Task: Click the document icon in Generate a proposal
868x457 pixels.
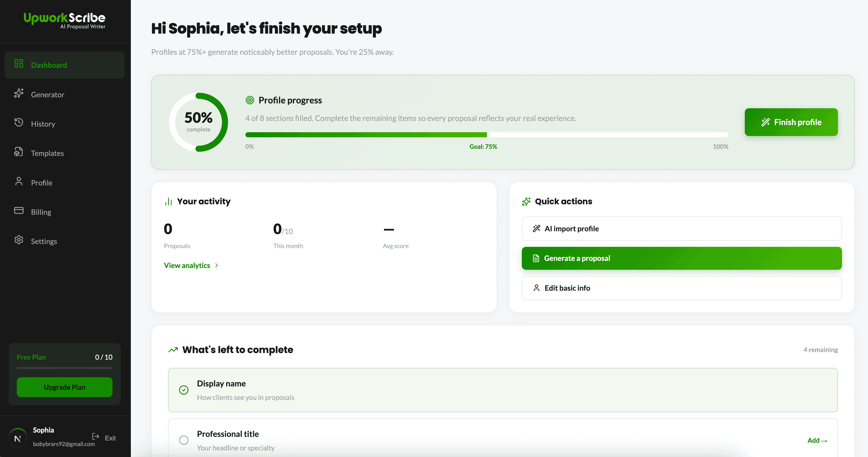Action: [x=536, y=258]
